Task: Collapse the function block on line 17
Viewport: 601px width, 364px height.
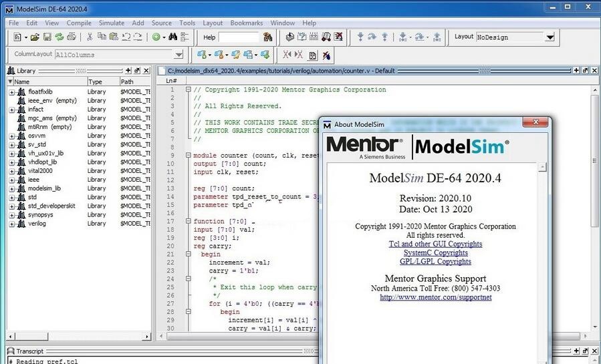Action: pos(189,221)
